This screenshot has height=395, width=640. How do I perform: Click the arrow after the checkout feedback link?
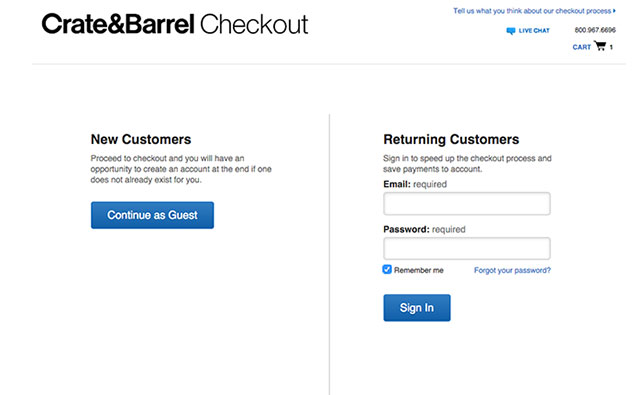[614, 11]
